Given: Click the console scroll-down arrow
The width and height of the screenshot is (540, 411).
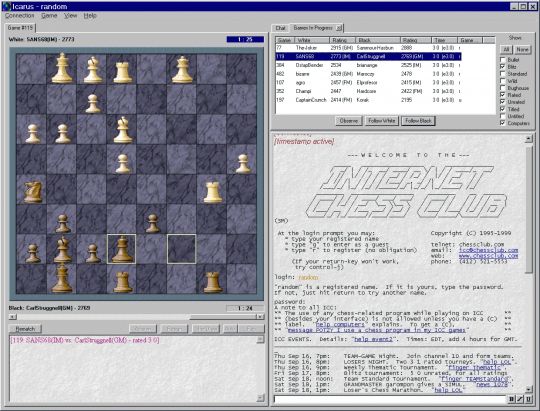Looking at the screenshot, I should coord(529,389).
